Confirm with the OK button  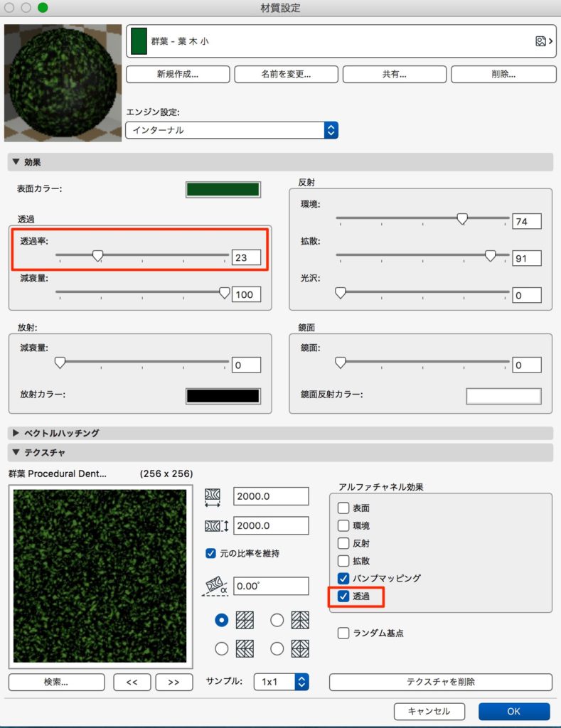point(514,711)
